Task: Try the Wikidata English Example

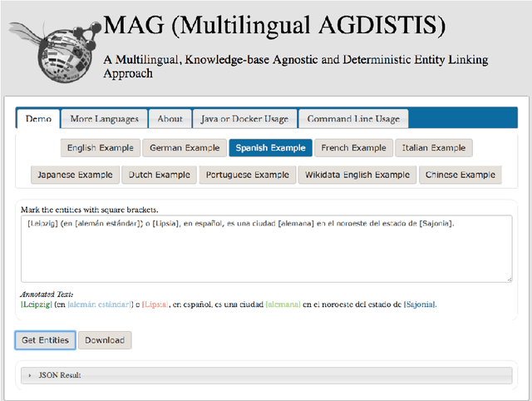Action: point(357,175)
